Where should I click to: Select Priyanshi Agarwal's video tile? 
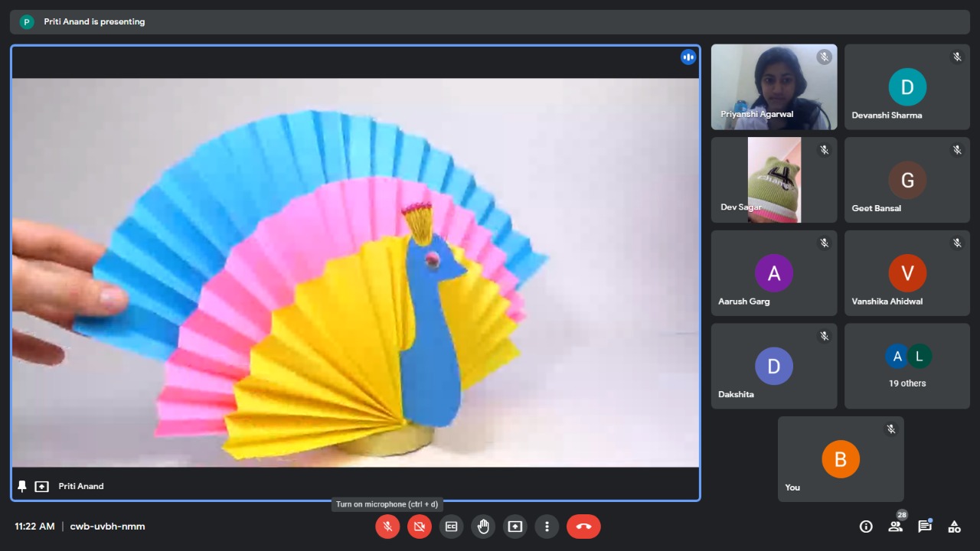(774, 86)
